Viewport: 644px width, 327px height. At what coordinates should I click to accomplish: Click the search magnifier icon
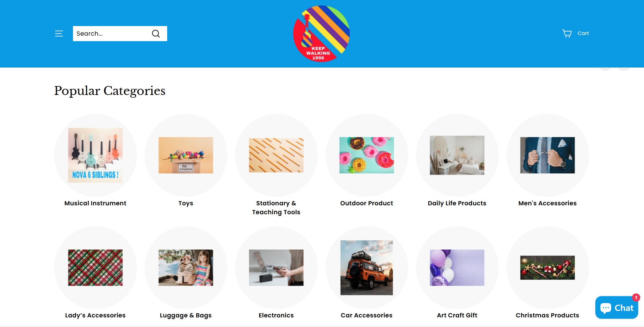tap(156, 34)
